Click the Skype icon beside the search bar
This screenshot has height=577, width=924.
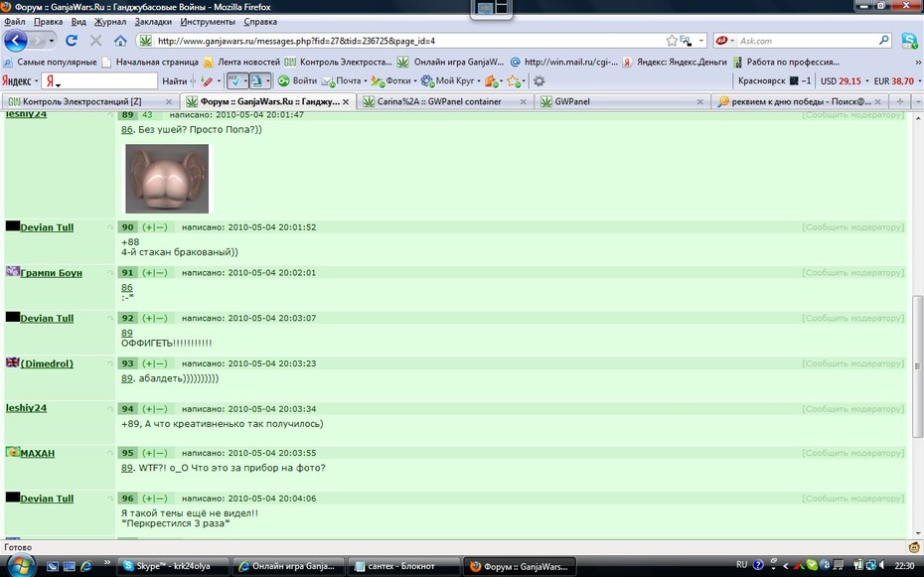(x=909, y=40)
